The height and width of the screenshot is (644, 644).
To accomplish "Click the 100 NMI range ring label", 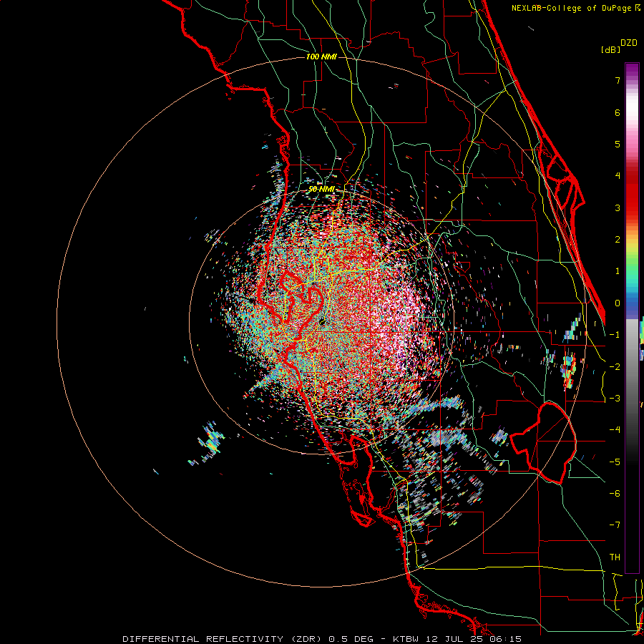I will tap(321, 57).
